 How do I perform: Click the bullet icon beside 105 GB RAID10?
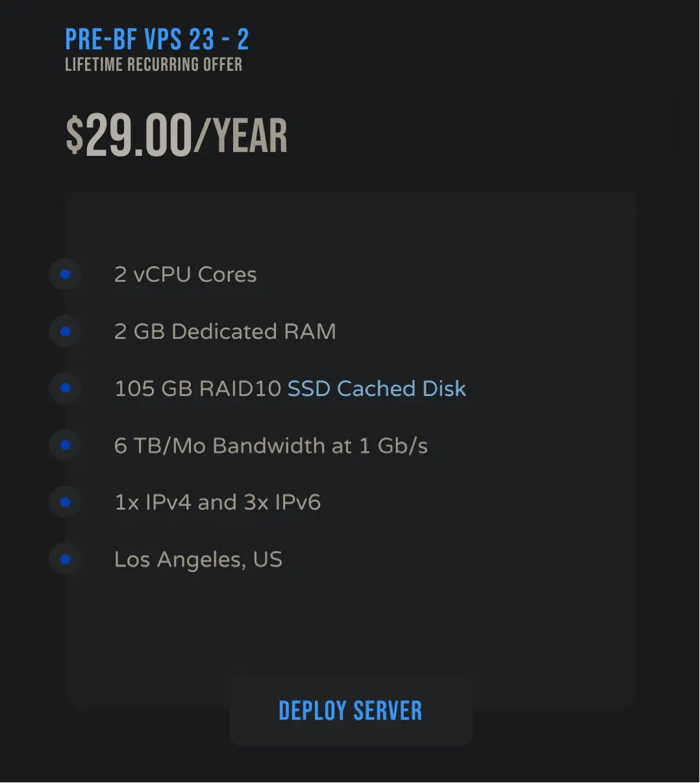point(65,388)
